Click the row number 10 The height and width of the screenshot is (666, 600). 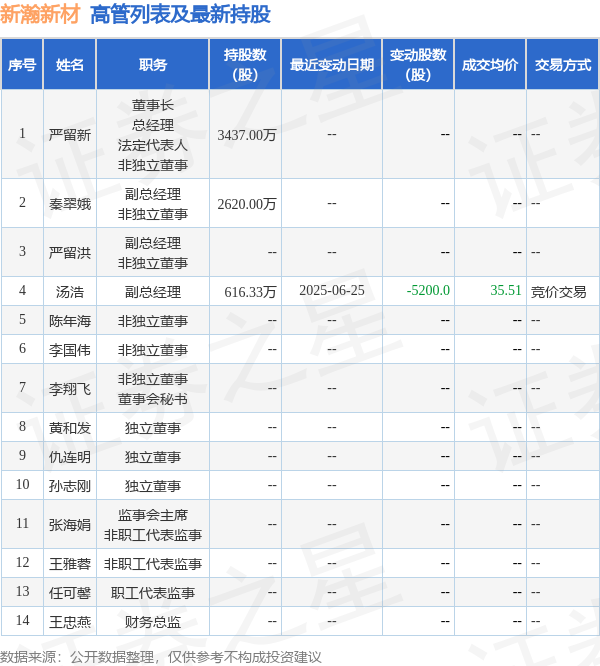[x=23, y=484]
